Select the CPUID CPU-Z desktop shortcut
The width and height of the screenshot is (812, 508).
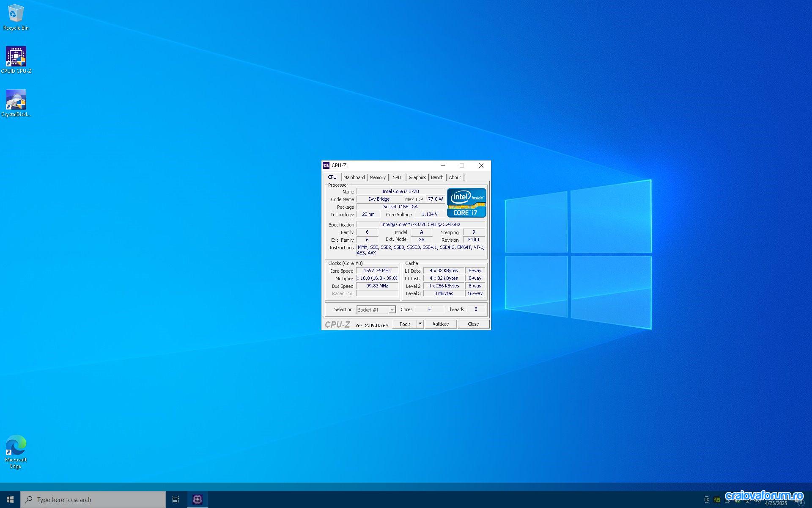16,60
